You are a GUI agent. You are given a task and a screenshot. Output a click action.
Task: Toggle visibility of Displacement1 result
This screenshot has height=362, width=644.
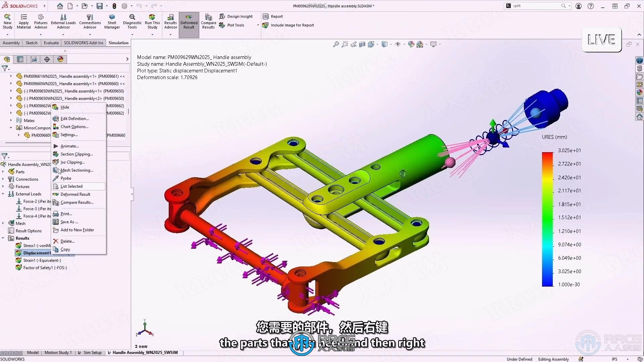[65, 107]
